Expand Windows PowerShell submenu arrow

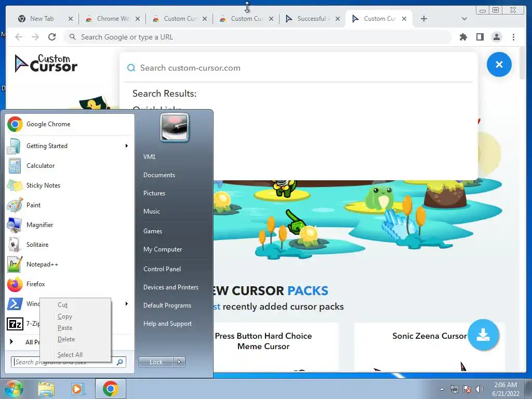(127, 303)
